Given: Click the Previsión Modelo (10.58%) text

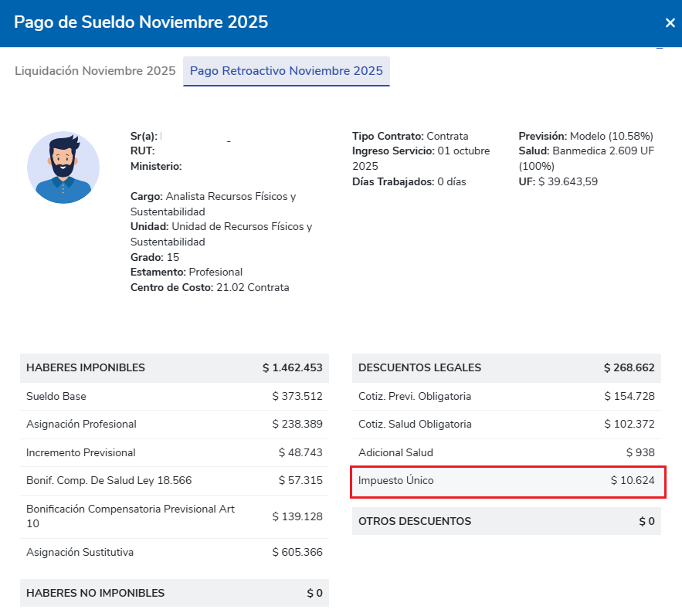Looking at the screenshot, I should (585, 136).
